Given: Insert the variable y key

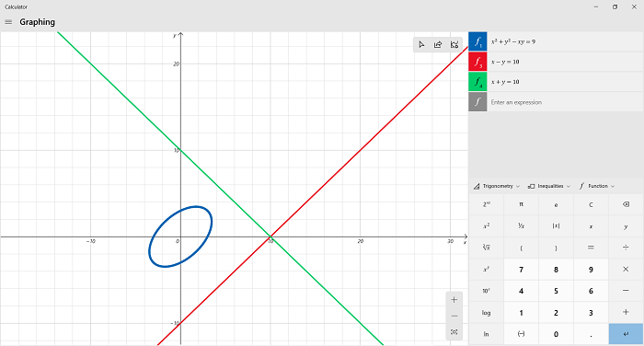Looking at the screenshot, I should click(626, 226).
